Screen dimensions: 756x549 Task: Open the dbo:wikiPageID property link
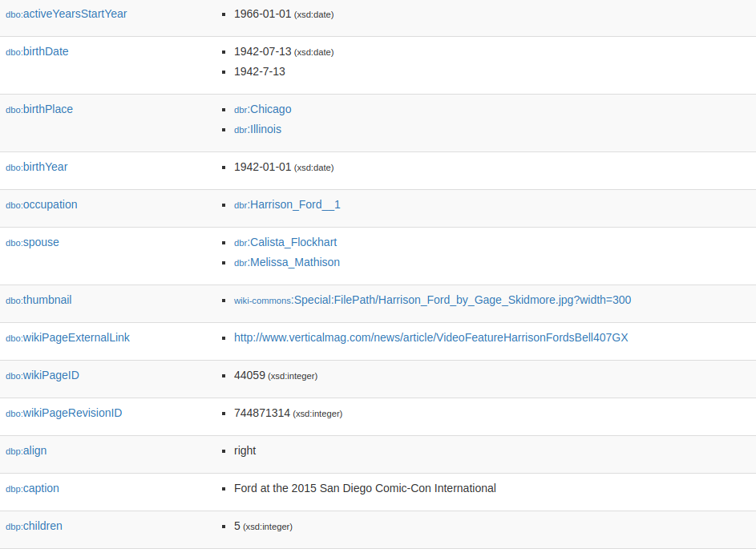(x=42, y=375)
